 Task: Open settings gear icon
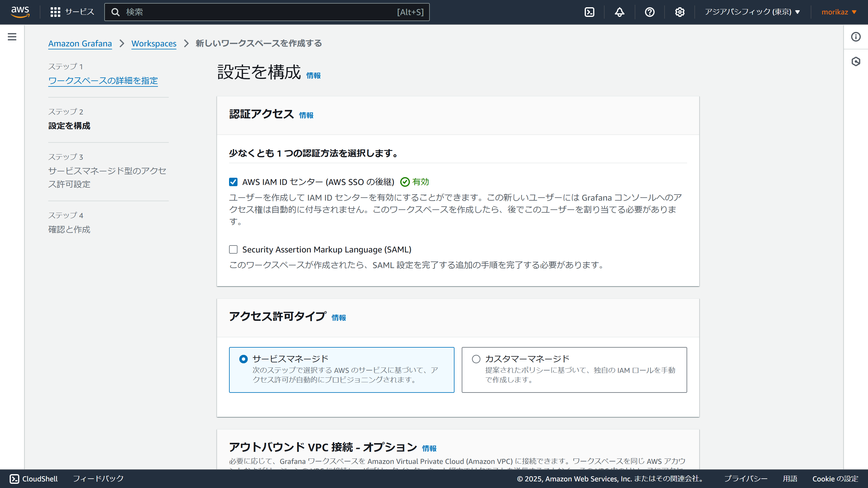(680, 12)
